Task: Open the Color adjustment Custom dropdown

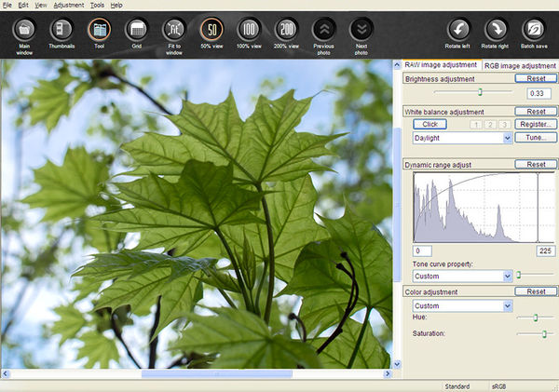Action: [x=508, y=305]
